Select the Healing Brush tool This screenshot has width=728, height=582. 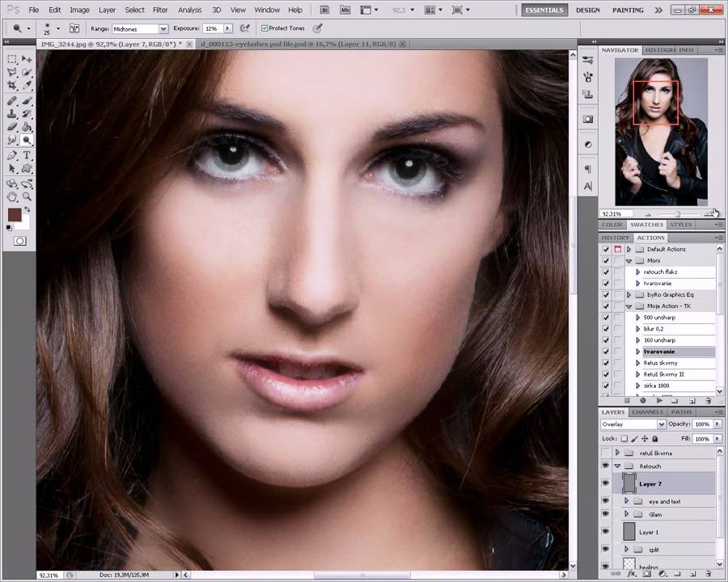(12, 101)
